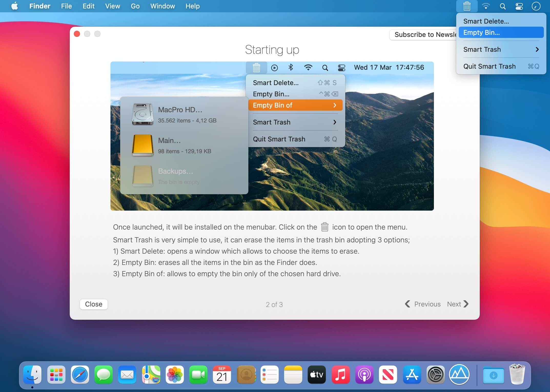This screenshot has height=392, width=550.
Task: Open Spotlight search in the menu bar
Action: click(503, 6)
